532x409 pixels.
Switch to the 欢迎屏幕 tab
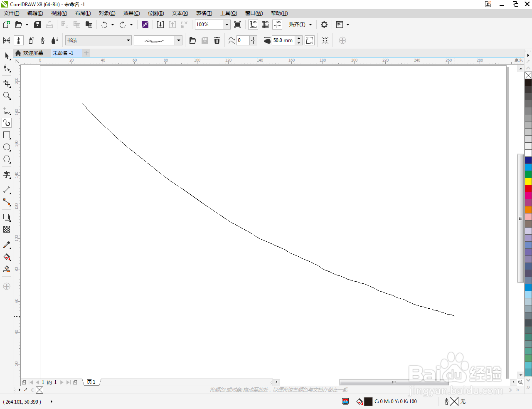tap(30, 53)
